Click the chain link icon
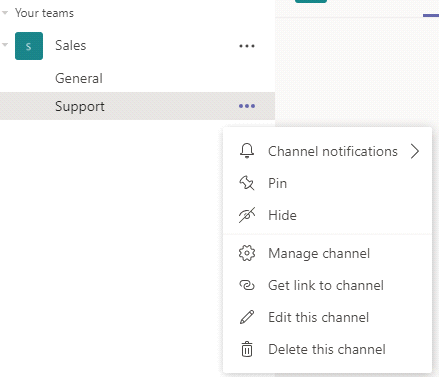439x377 pixels. [247, 285]
